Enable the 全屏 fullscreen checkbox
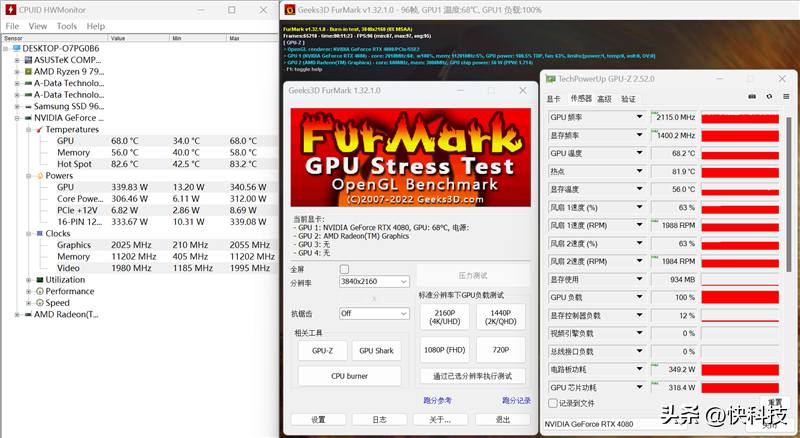800x438 pixels. [x=345, y=269]
